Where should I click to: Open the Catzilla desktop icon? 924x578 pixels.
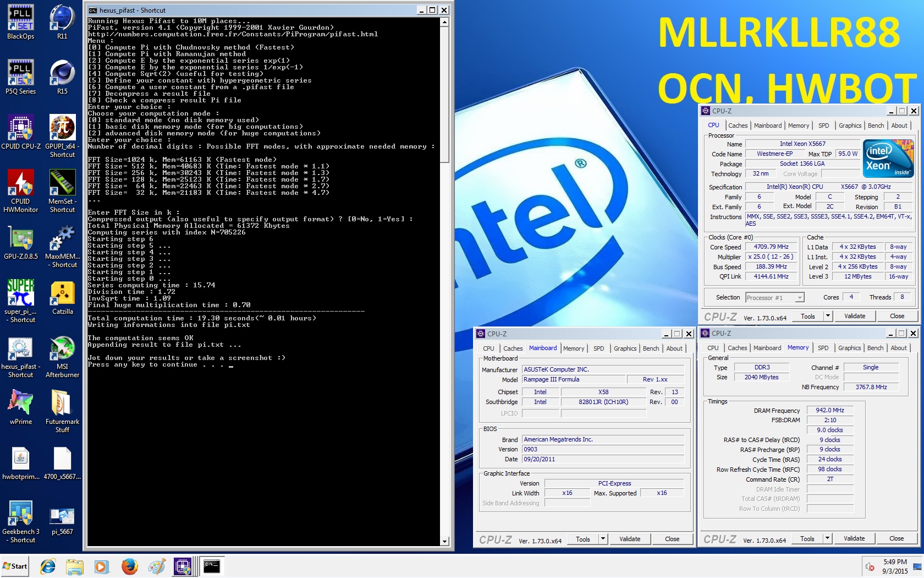pos(62,297)
